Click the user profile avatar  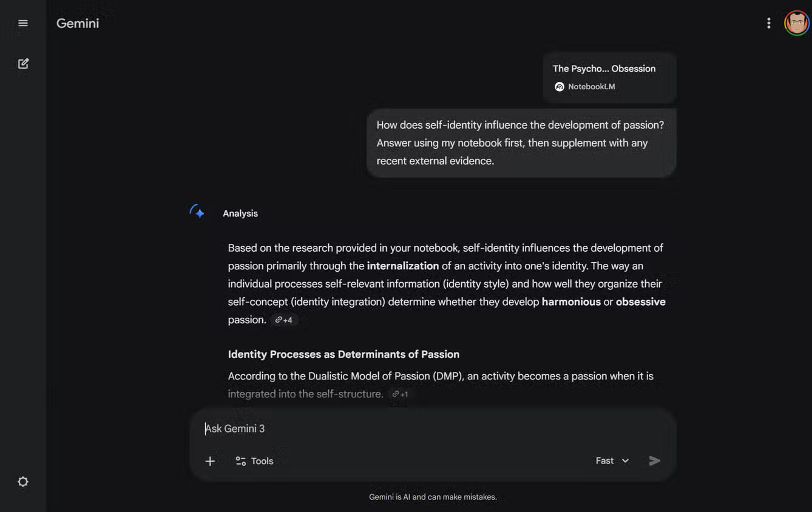click(796, 23)
